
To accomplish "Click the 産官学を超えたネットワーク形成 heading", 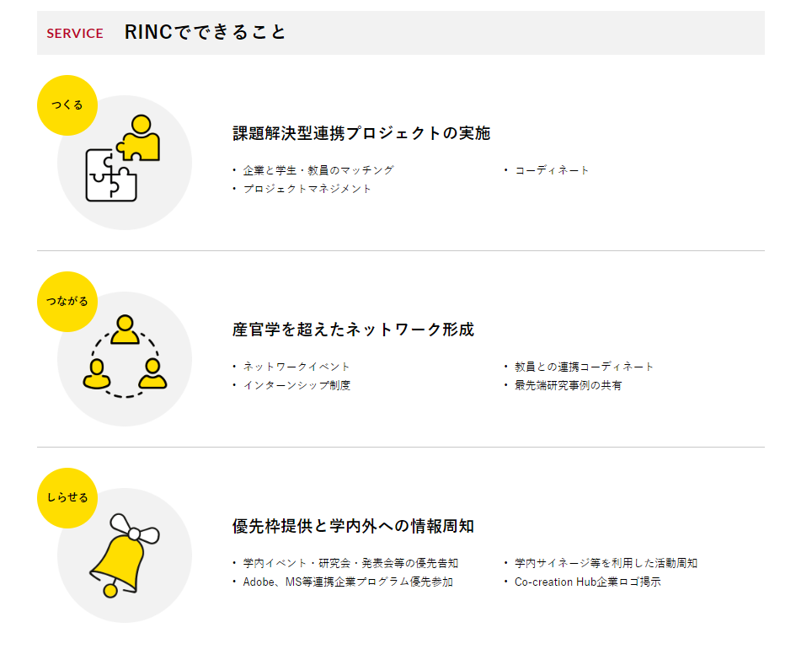I will pyautogui.click(x=353, y=330).
